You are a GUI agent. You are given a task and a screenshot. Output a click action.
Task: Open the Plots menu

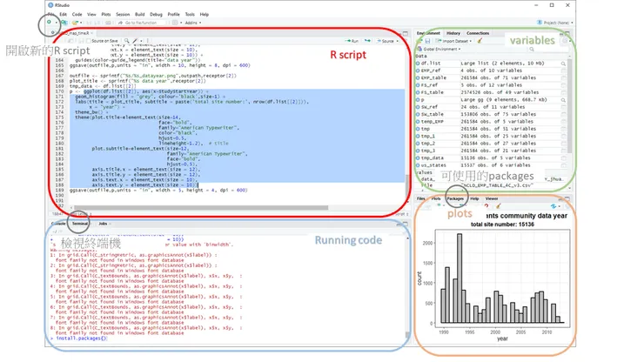pyautogui.click(x=106, y=15)
